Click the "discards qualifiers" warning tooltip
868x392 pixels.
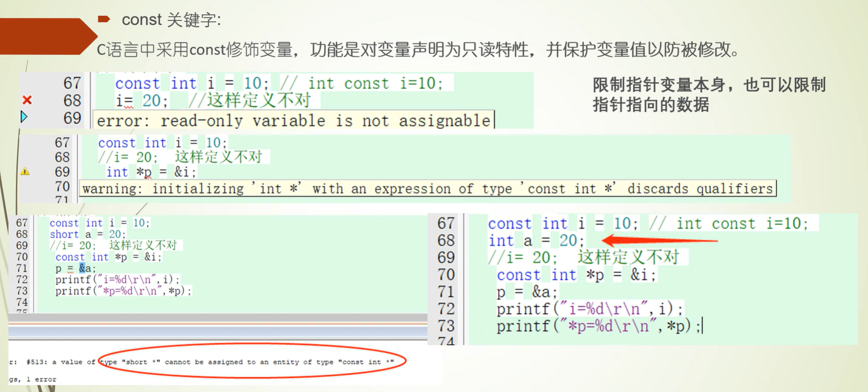tap(427, 188)
